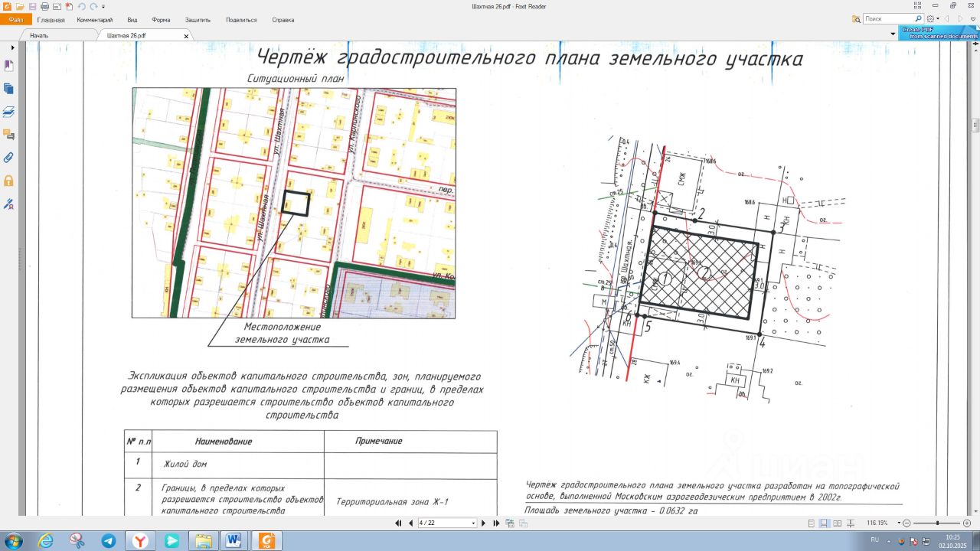The image size is (980, 551).
Task: Open the Вид ribbon tab
Action: point(132,20)
